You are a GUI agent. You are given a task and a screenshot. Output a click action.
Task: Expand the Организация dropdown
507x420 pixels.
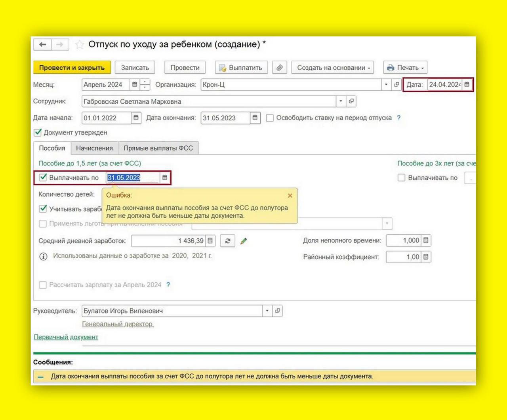pyautogui.click(x=386, y=85)
